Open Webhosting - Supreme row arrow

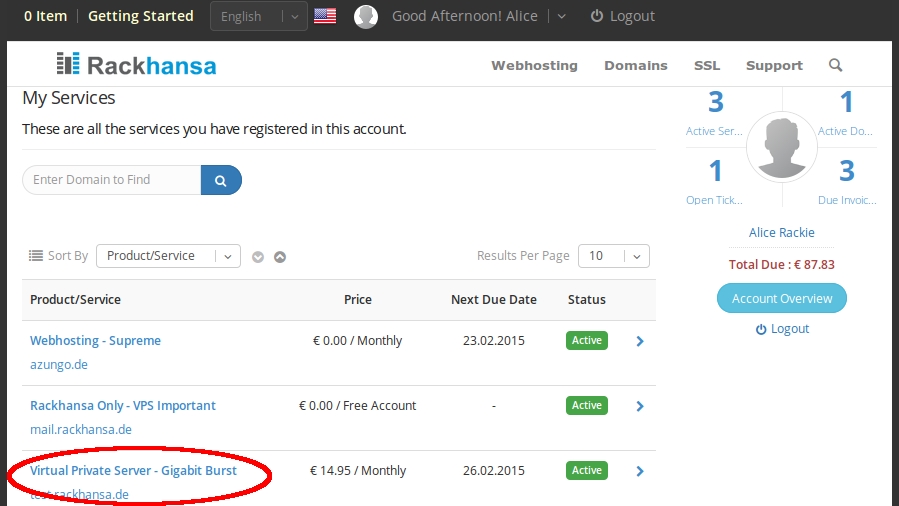pyautogui.click(x=640, y=341)
